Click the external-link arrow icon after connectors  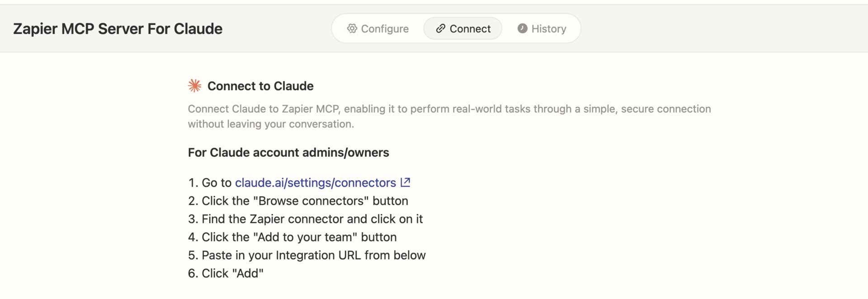point(406,182)
